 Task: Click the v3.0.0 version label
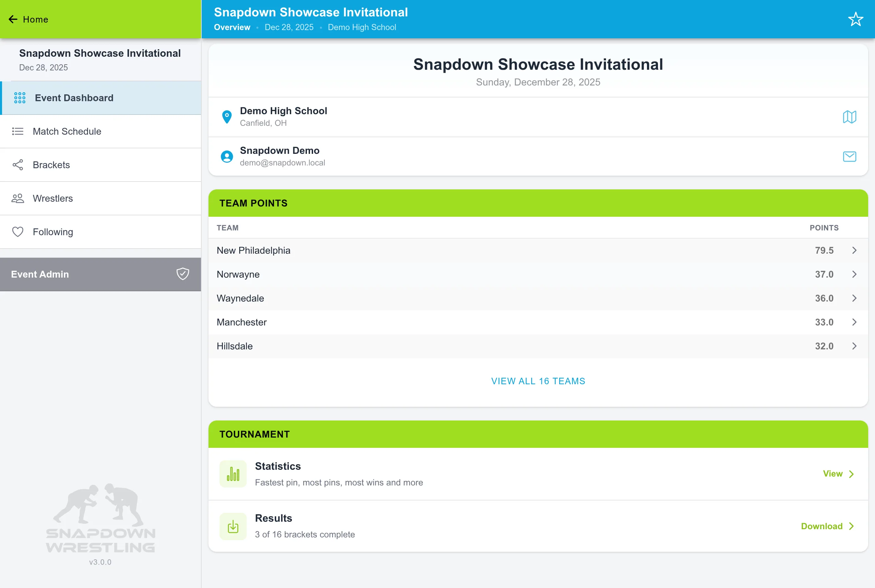pos(100,562)
